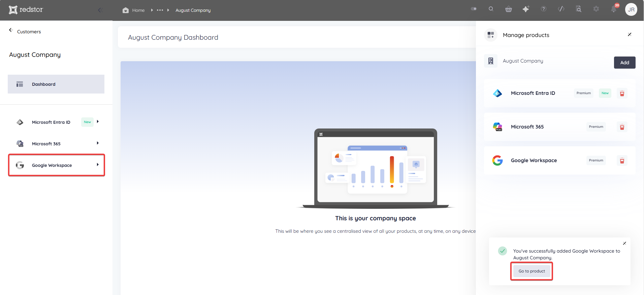Click Premium tag on Google Workspace

click(596, 160)
